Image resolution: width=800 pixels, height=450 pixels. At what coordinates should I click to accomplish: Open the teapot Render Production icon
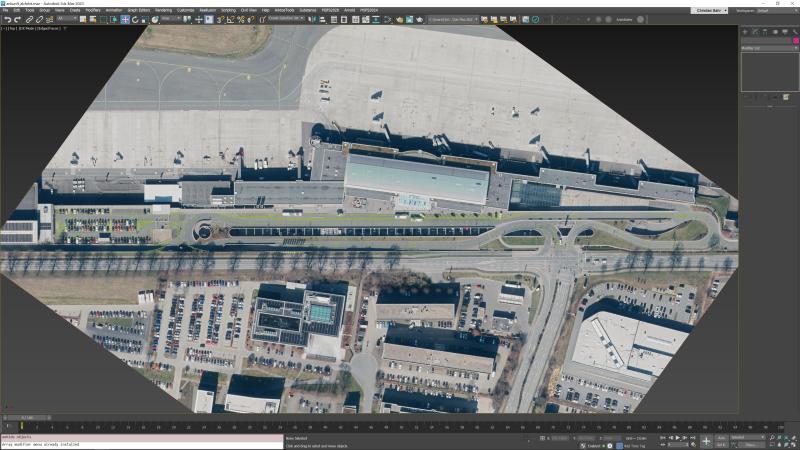pos(419,19)
